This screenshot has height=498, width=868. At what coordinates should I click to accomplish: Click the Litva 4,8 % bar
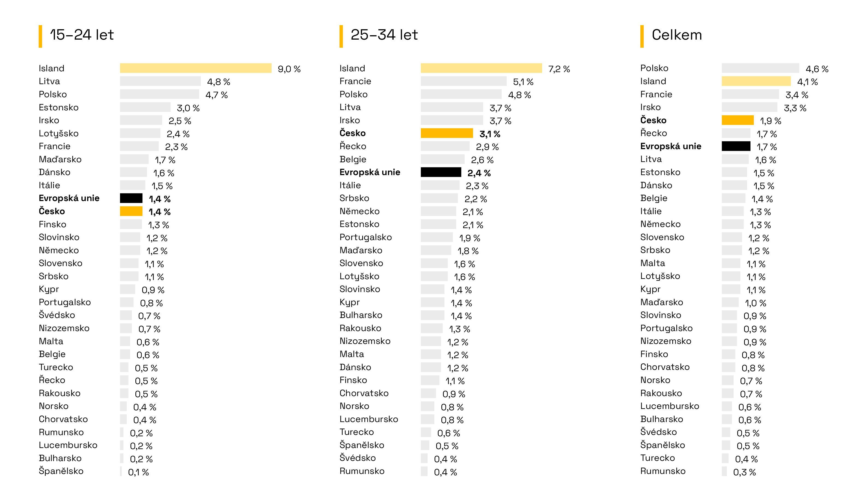click(160, 81)
